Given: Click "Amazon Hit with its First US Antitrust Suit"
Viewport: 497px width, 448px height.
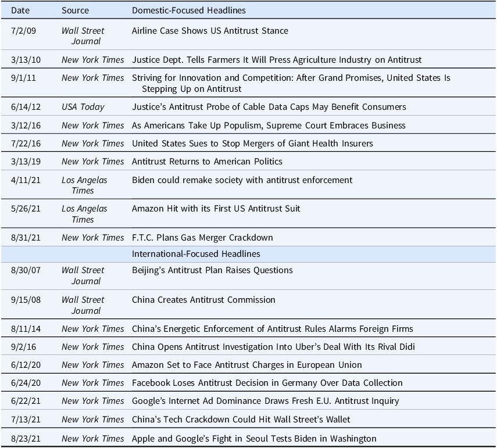Looking at the screenshot, I should point(216,209).
